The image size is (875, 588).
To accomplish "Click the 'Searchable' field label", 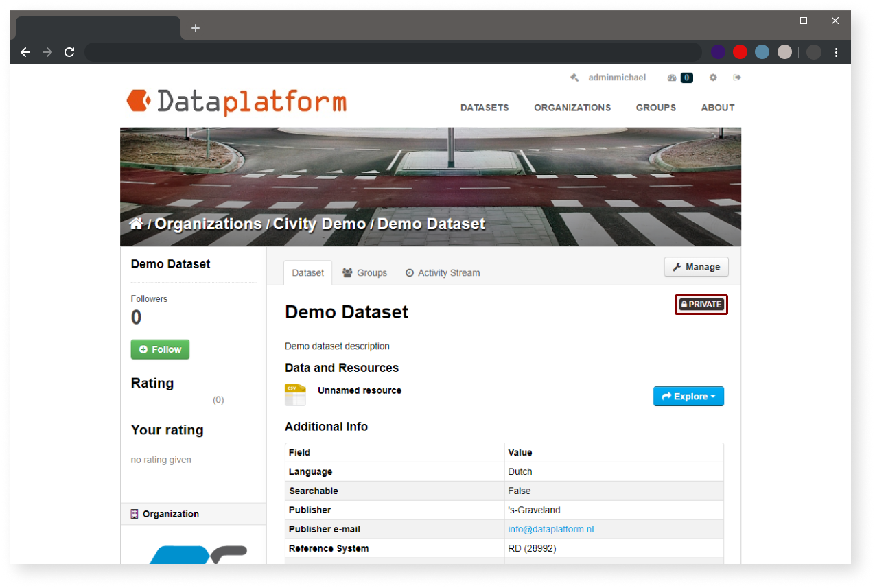I will click(x=313, y=491).
